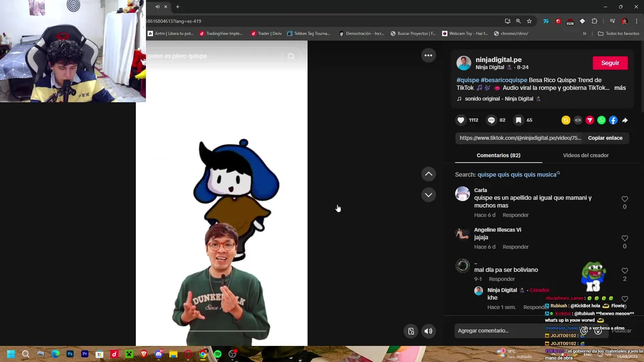
Task: Show more bookmarks with chevron
Action: click(x=585, y=34)
